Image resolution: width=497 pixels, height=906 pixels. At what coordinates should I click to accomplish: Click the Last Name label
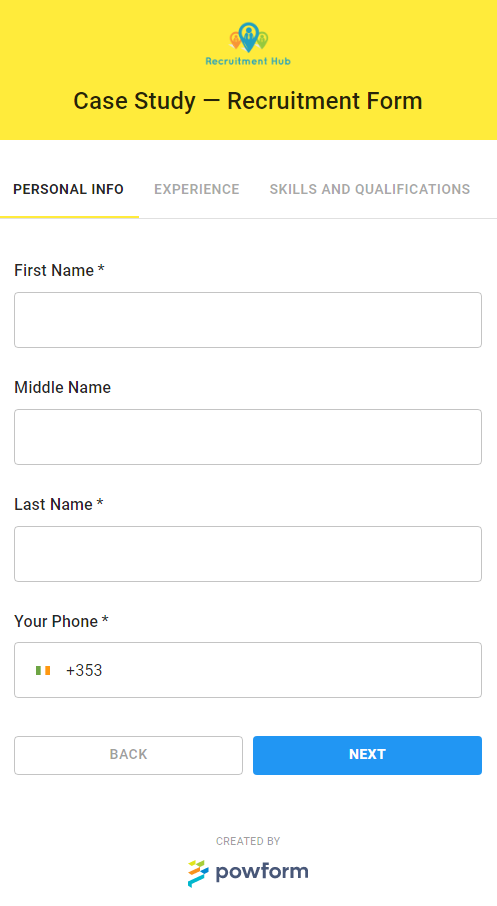click(x=58, y=504)
